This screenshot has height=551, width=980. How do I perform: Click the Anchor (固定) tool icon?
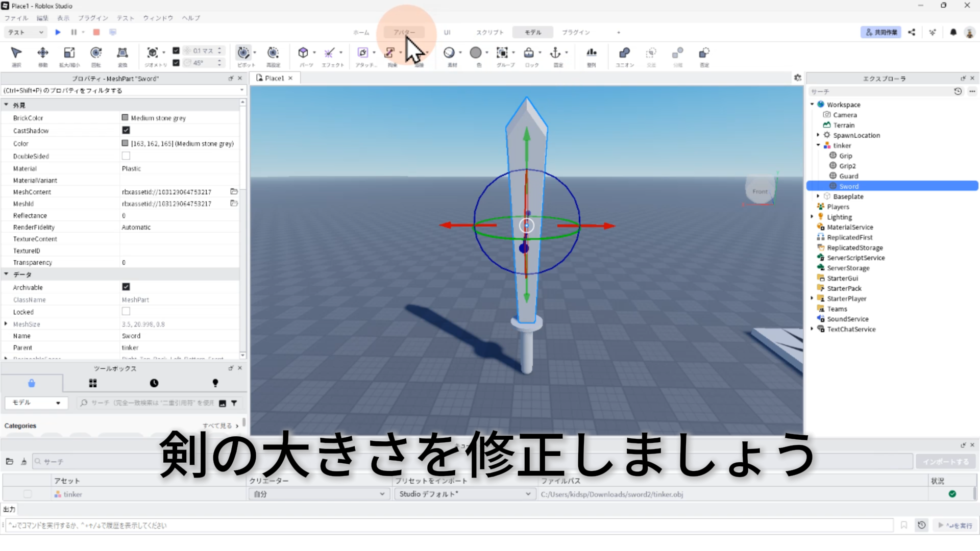(x=555, y=53)
